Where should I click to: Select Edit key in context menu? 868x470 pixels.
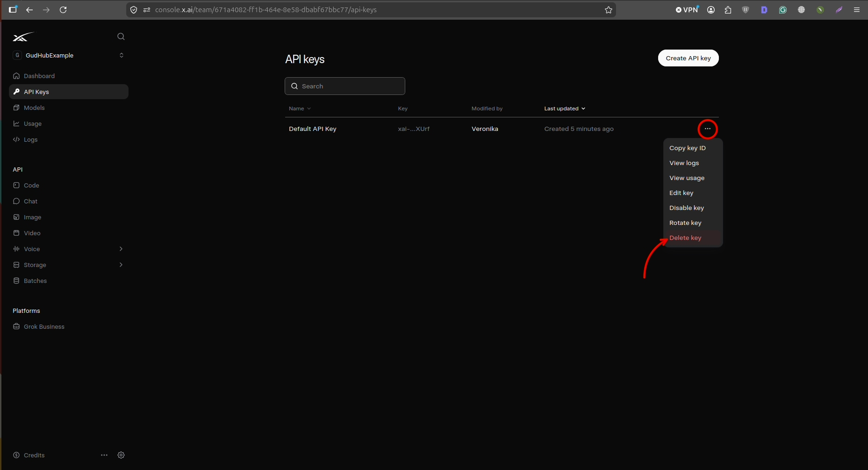693,193
